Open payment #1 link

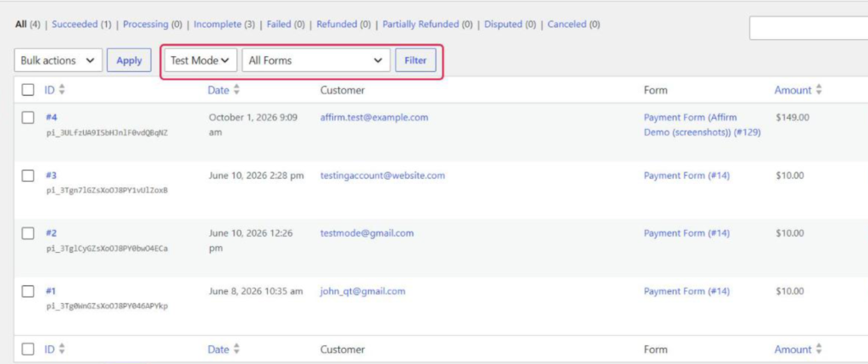click(x=51, y=291)
